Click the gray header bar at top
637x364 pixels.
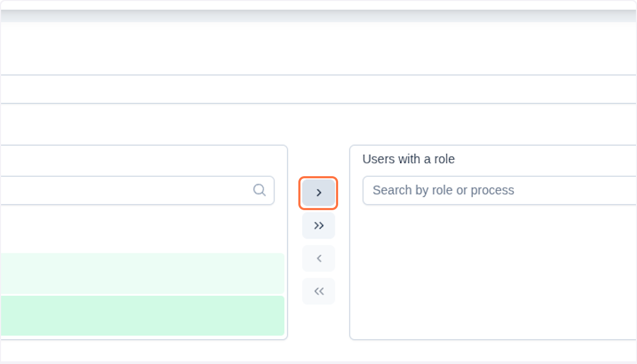318,16
